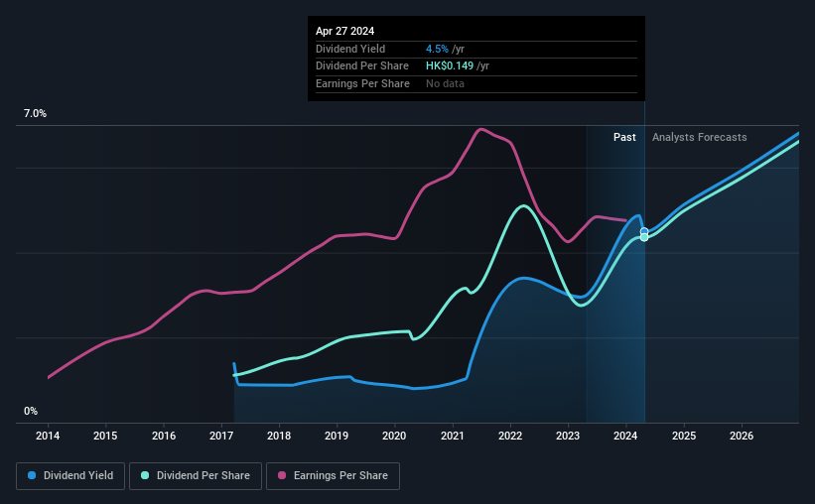Click the blue Dividend Yield legend dot

click(x=32, y=475)
